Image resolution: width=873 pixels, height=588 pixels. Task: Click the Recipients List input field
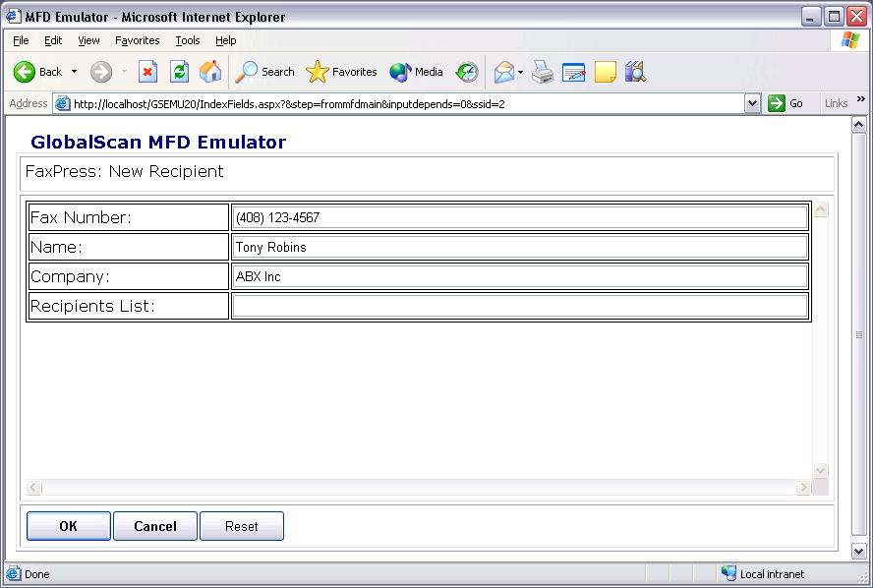520,306
